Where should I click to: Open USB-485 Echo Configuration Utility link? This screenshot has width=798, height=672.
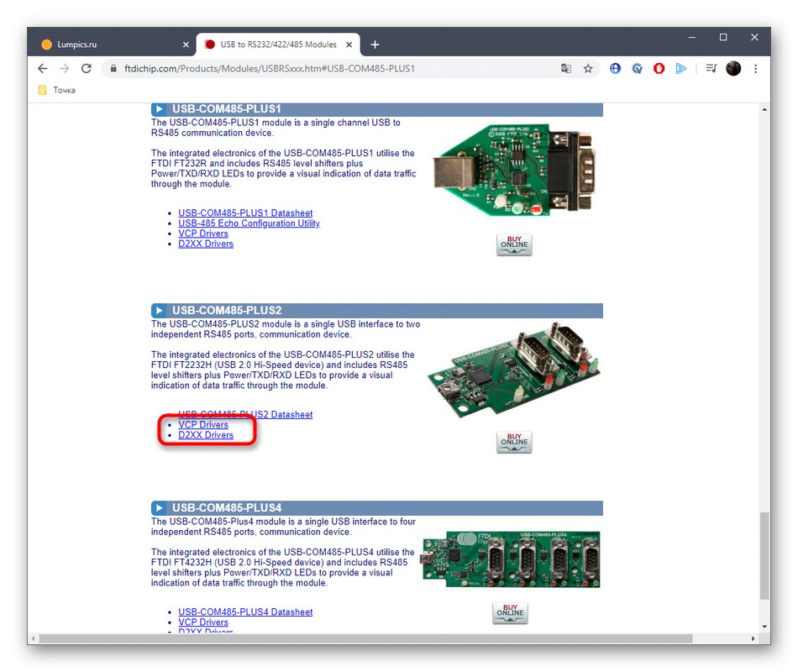coord(249,223)
